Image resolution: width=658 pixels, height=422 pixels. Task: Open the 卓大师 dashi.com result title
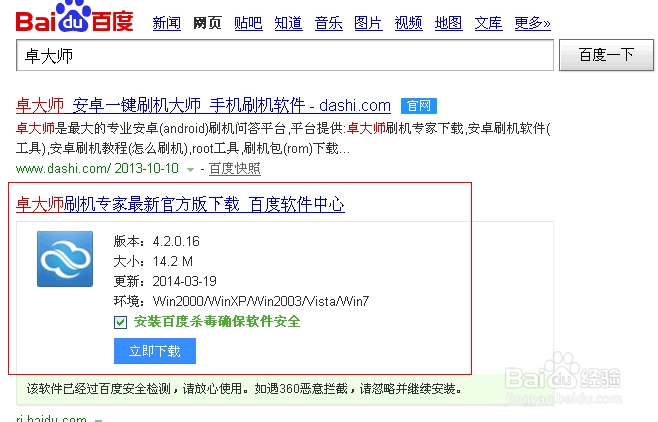tap(203, 105)
